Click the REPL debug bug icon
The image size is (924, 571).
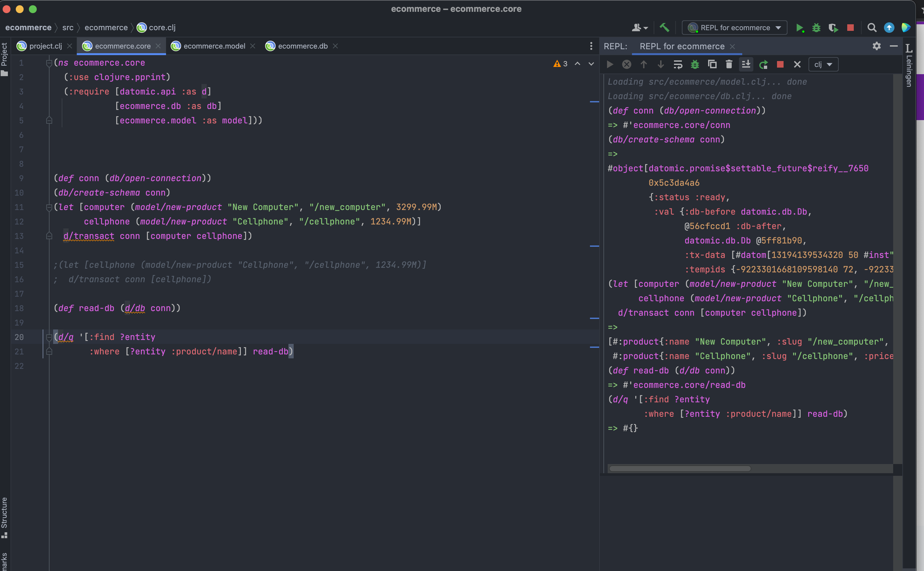coord(695,65)
